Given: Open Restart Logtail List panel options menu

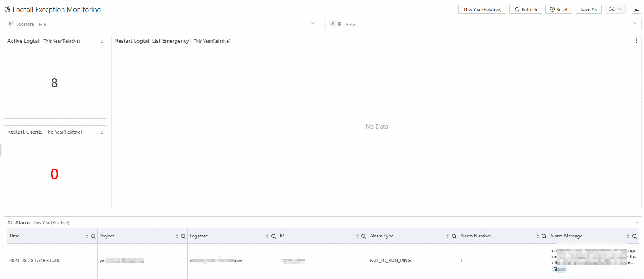Looking at the screenshot, I should click(637, 41).
